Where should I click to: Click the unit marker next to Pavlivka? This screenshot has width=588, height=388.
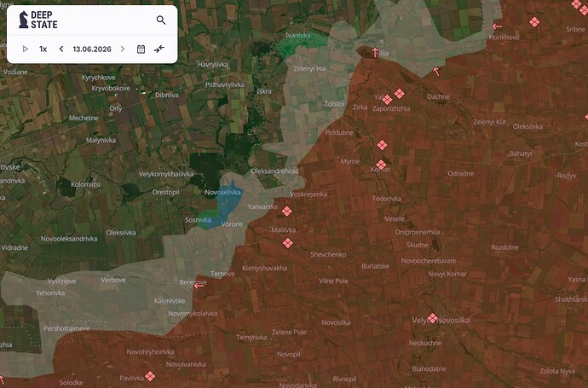(150, 376)
